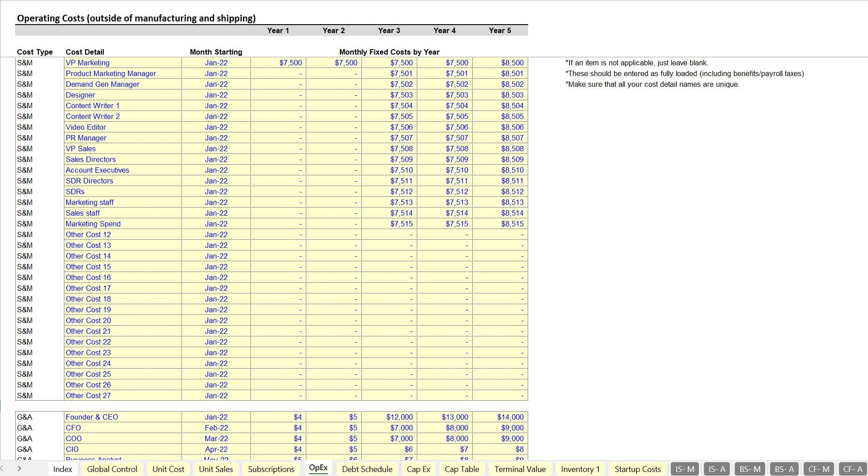Click the Year 5 column header
The image size is (868, 476).
click(x=500, y=30)
